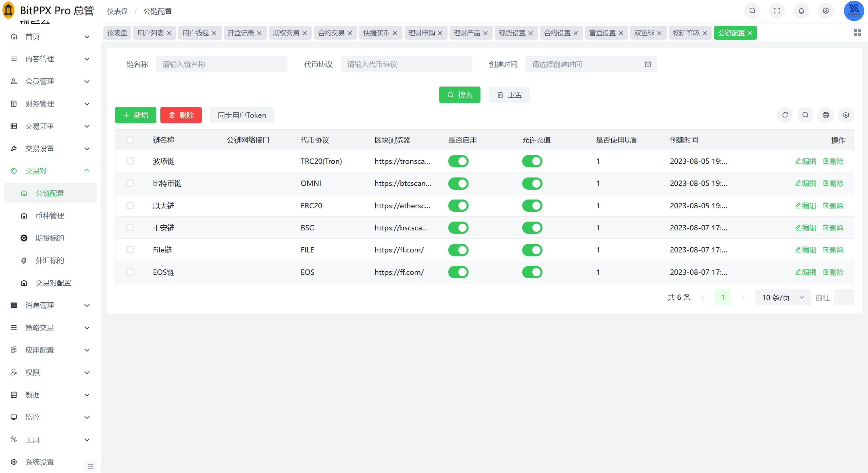This screenshot has width=868, height=473.
Task: Click 同步用户Token button
Action: click(242, 115)
